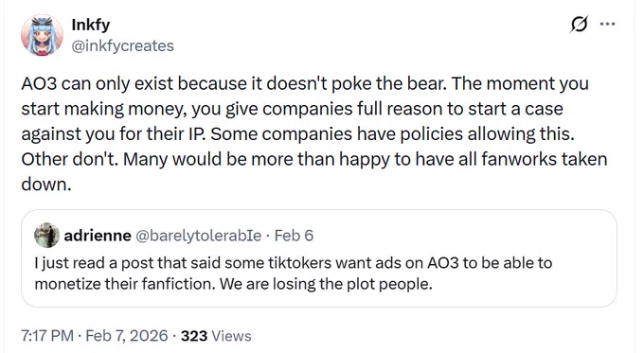The image size is (644, 353).
Task: Click the tweet line 'start making money'
Action: coord(292,109)
